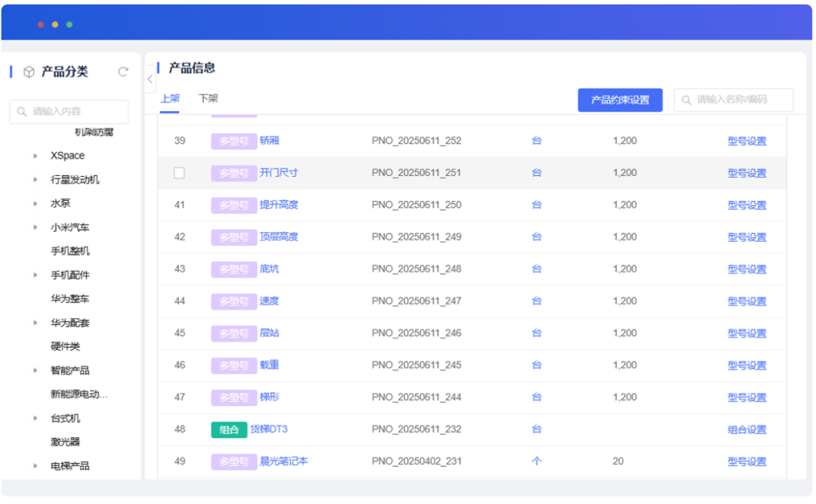Click the 组合 tag on row 48

click(x=229, y=429)
